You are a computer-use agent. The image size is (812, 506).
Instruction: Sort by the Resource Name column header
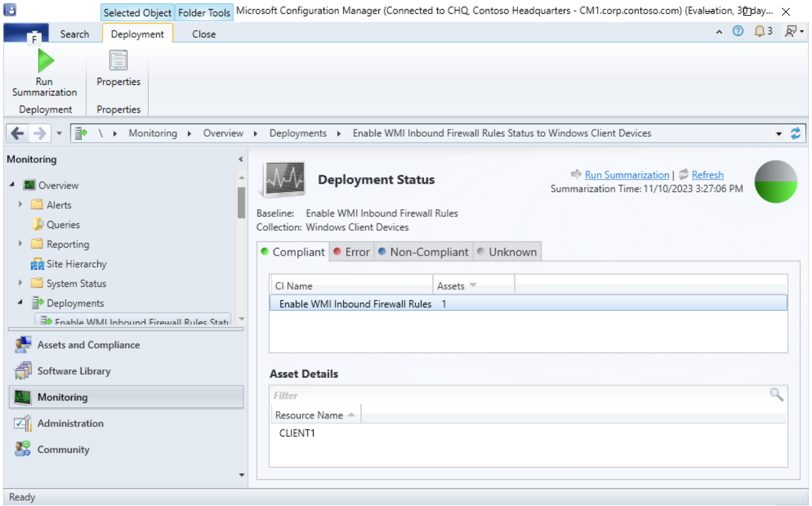[316, 415]
